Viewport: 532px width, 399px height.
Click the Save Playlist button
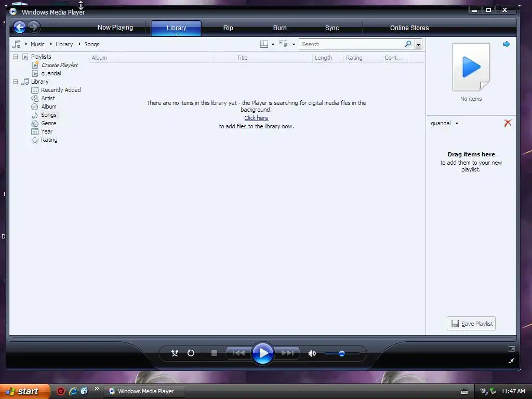tap(471, 324)
